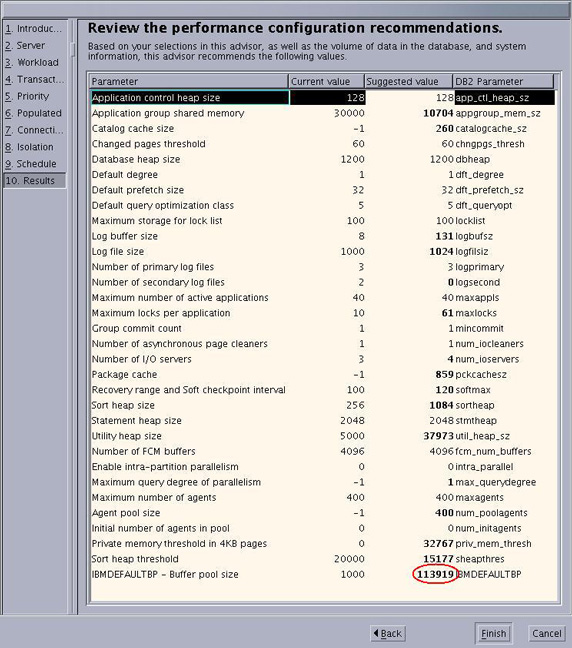This screenshot has width=572, height=648.
Task: Select Number of I/O servers row
Action: [323, 359]
